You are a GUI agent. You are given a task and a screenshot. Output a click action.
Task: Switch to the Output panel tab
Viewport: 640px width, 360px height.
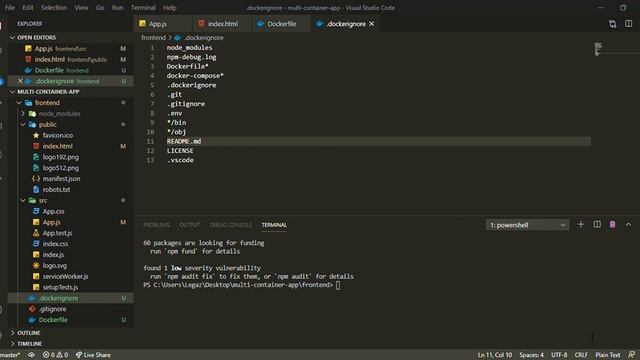(189, 225)
